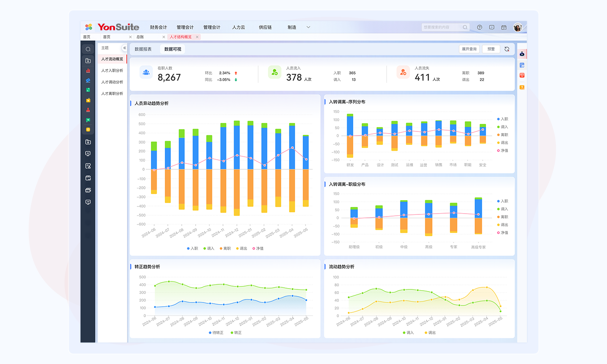
Task: Select 人才离职分析 in theme list
Action: (112, 94)
